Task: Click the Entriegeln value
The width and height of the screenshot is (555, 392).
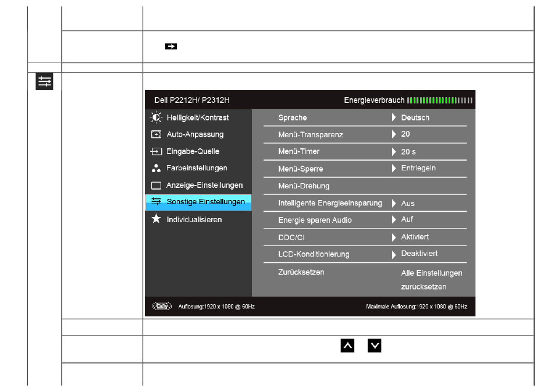Action: pos(418,168)
